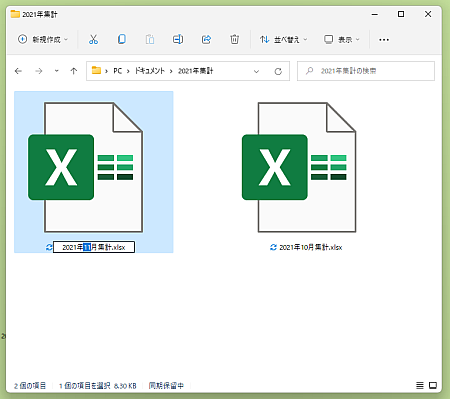Expand the address bar history dropdown
Image resolution: width=450 pixels, height=399 pixels.
point(256,71)
